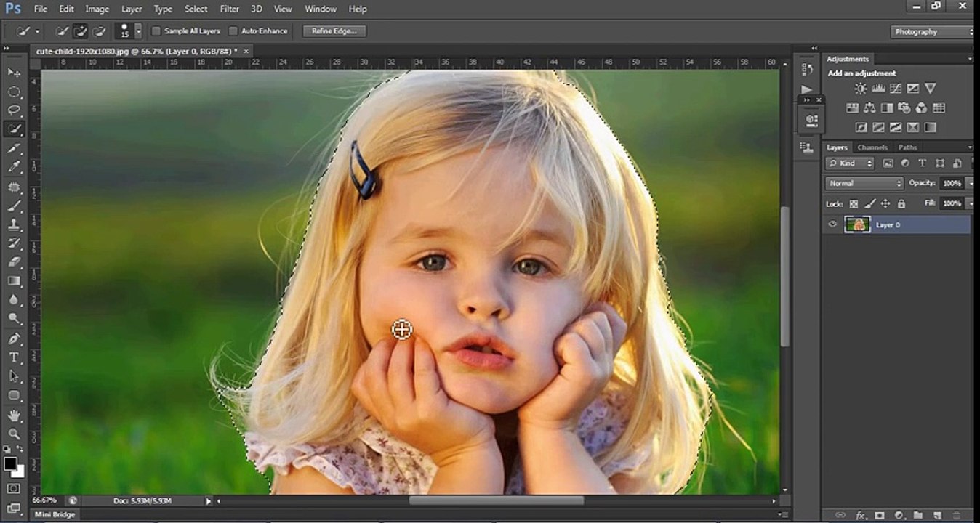Select the Dodge tool

tap(14, 319)
